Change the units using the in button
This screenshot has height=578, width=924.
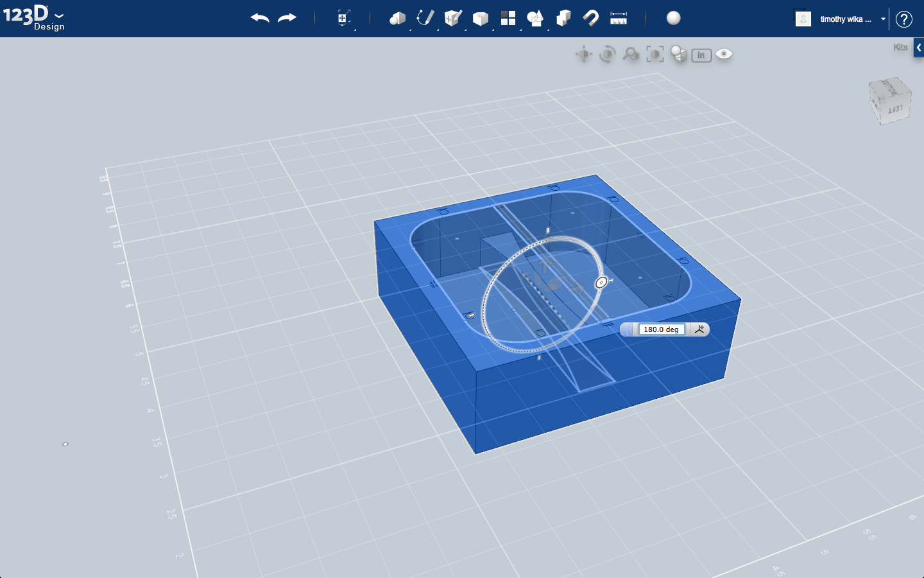(701, 55)
